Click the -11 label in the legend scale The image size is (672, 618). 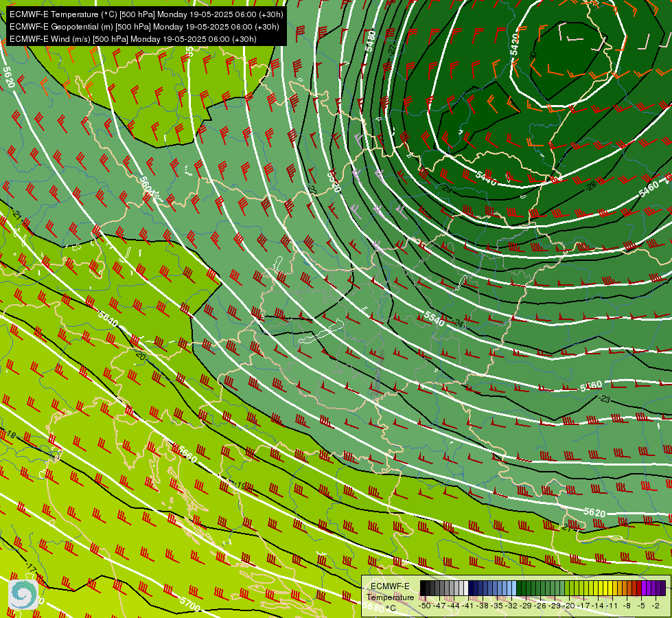tap(612, 606)
